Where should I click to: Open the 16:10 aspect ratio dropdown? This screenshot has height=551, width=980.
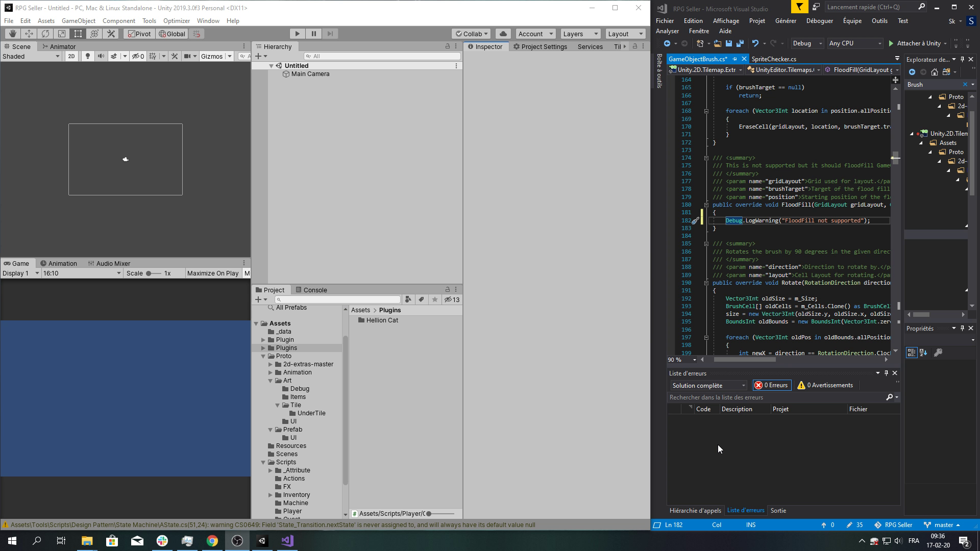point(82,273)
